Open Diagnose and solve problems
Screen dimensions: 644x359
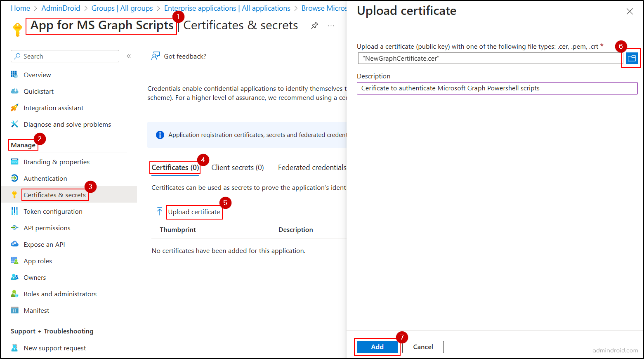click(x=67, y=124)
